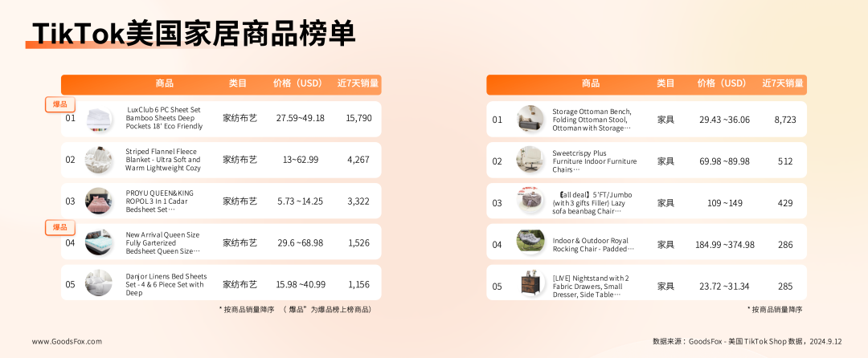Click the sales figure 429
The width and height of the screenshot is (868, 358).
point(785,203)
